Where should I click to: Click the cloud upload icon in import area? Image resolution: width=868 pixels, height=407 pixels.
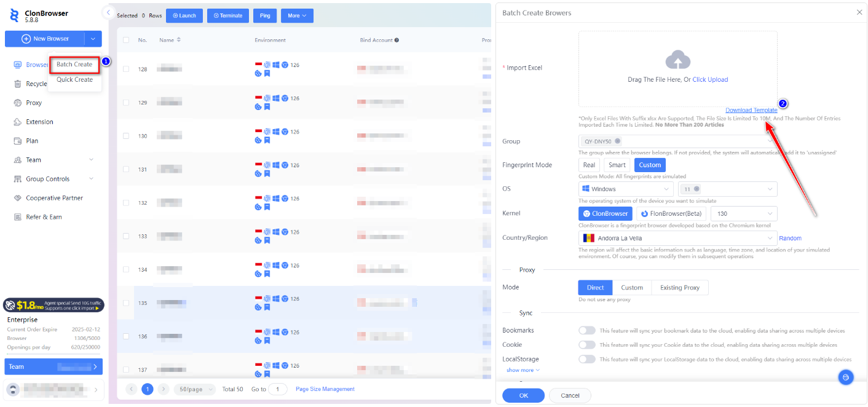coord(677,60)
